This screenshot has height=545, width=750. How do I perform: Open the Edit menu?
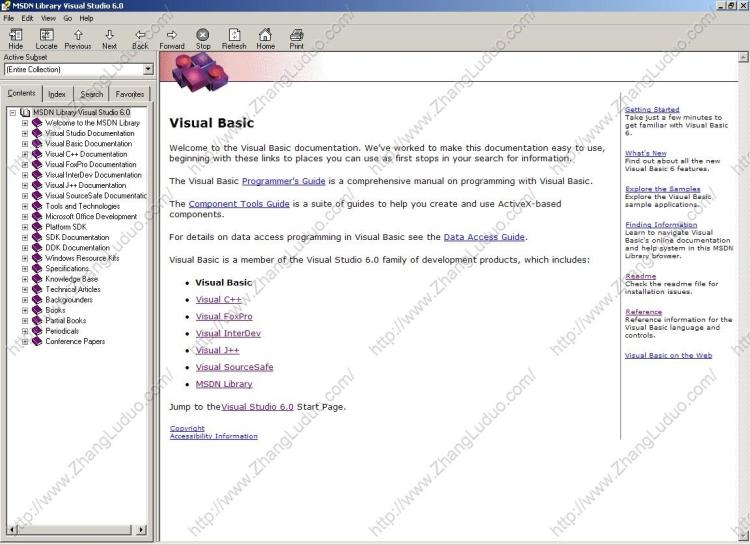click(27, 18)
